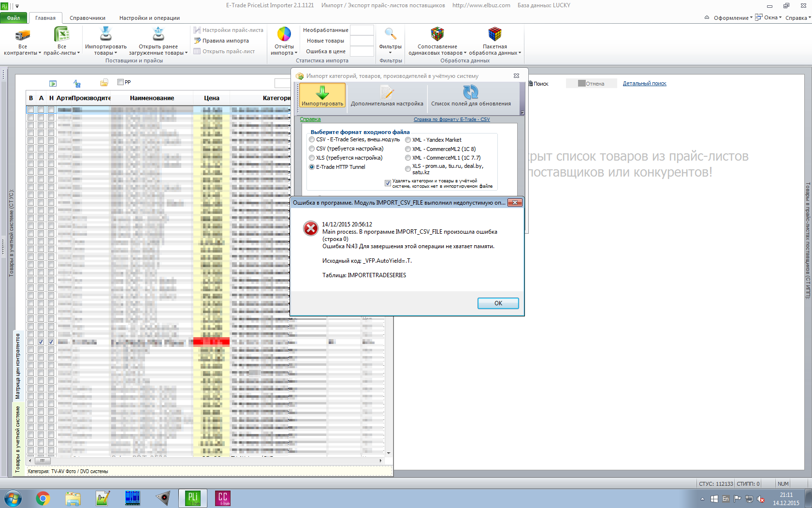Expand Импортировать товары dropdown arrow
Screen dimensions: 812x508
coord(116,53)
